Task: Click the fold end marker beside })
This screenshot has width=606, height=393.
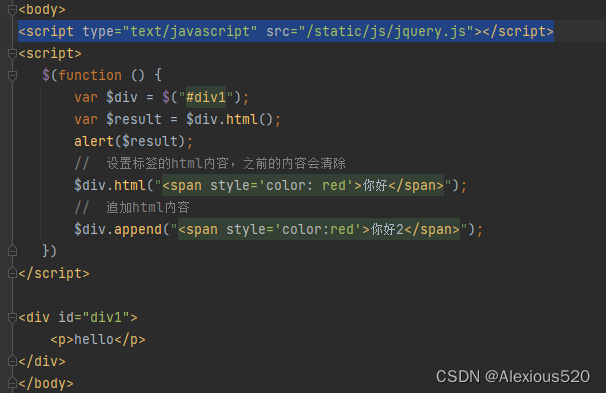Action: click(12, 252)
